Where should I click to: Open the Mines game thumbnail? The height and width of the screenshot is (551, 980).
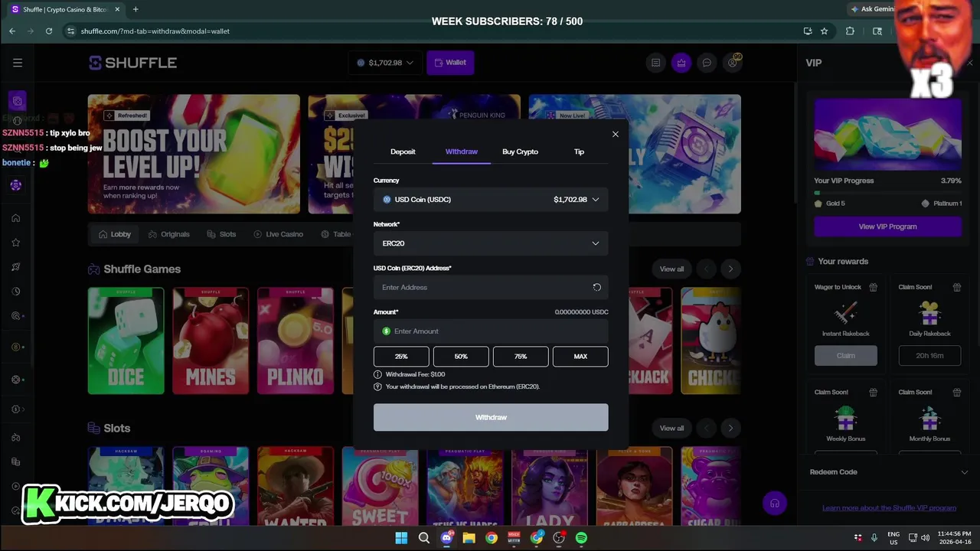(211, 341)
